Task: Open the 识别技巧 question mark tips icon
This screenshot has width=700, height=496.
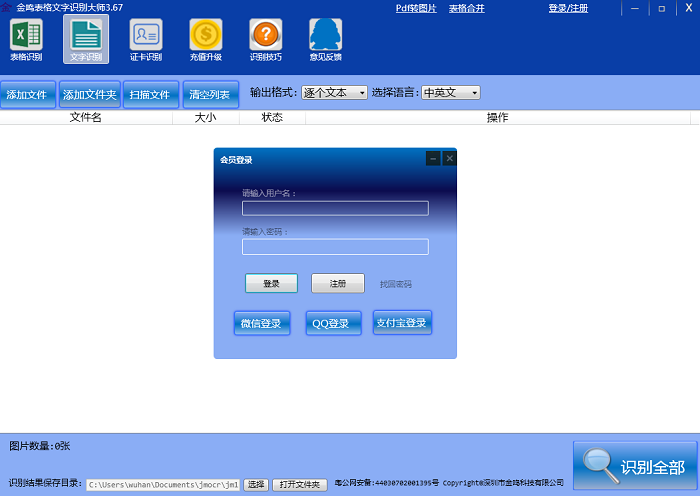Action: [x=266, y=40]
